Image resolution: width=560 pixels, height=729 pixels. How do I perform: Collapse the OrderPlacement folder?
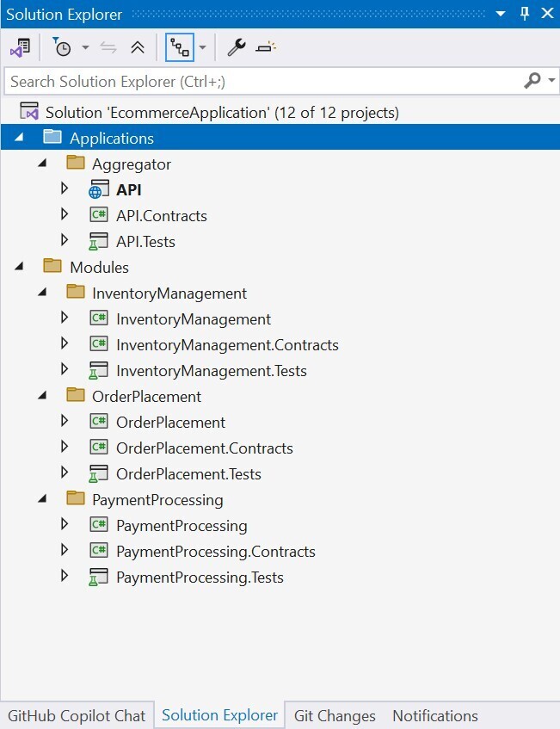coord(42,396)
